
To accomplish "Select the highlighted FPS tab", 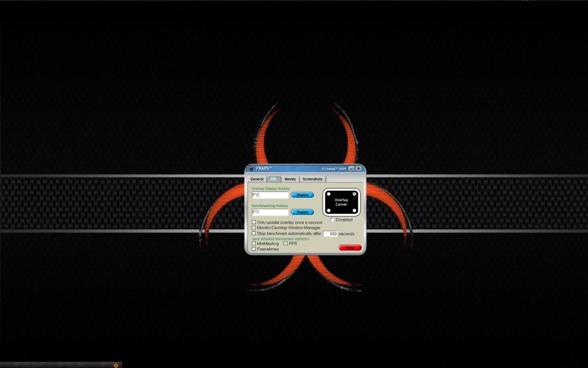I will click(274, 179).
